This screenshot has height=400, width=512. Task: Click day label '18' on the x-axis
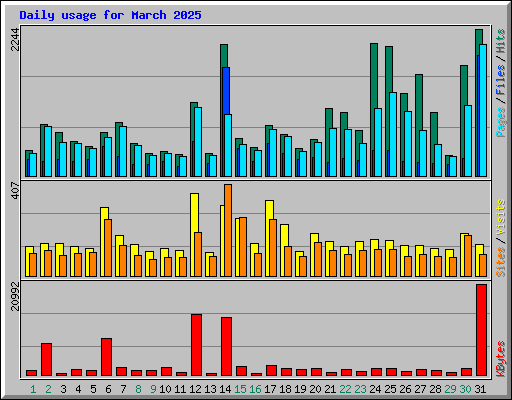click(x=285, y=389)
